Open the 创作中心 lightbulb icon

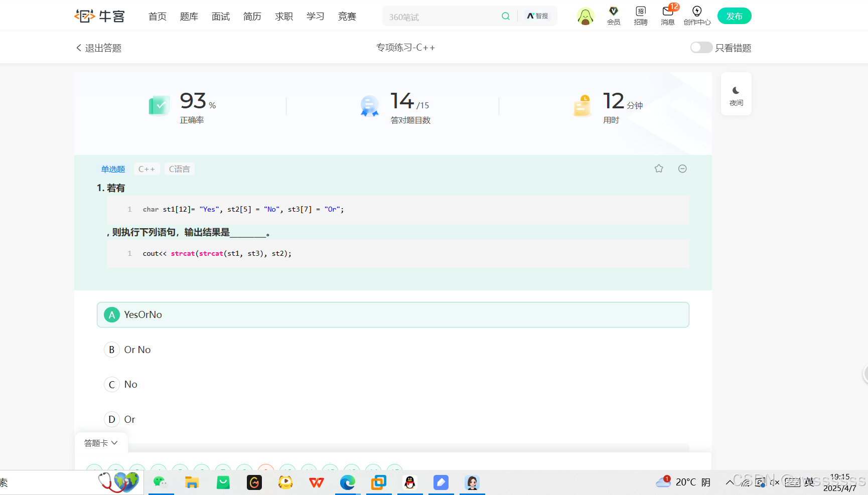(x=697, y=16)
